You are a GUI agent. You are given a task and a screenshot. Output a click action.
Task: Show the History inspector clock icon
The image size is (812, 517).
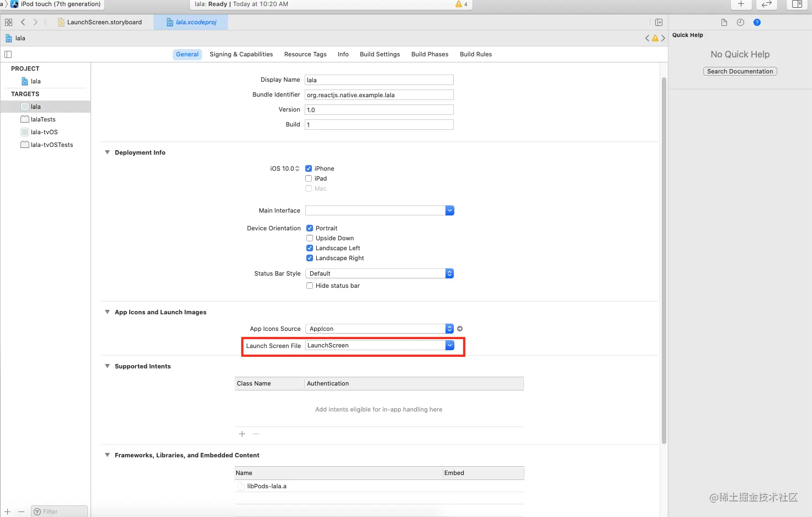pyautogui.click(x=740, y=22)
